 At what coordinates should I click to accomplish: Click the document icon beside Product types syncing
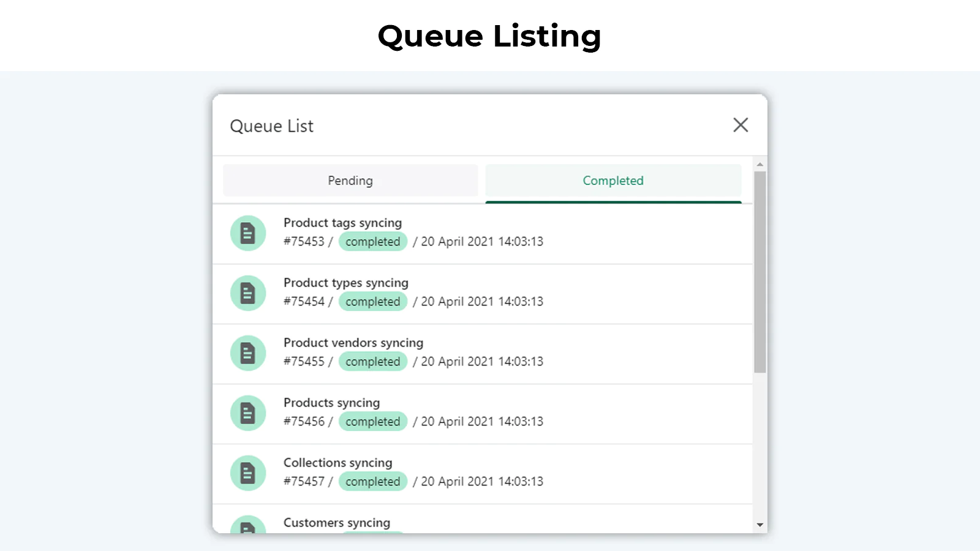pyautogui.click(x=247, y=293)
